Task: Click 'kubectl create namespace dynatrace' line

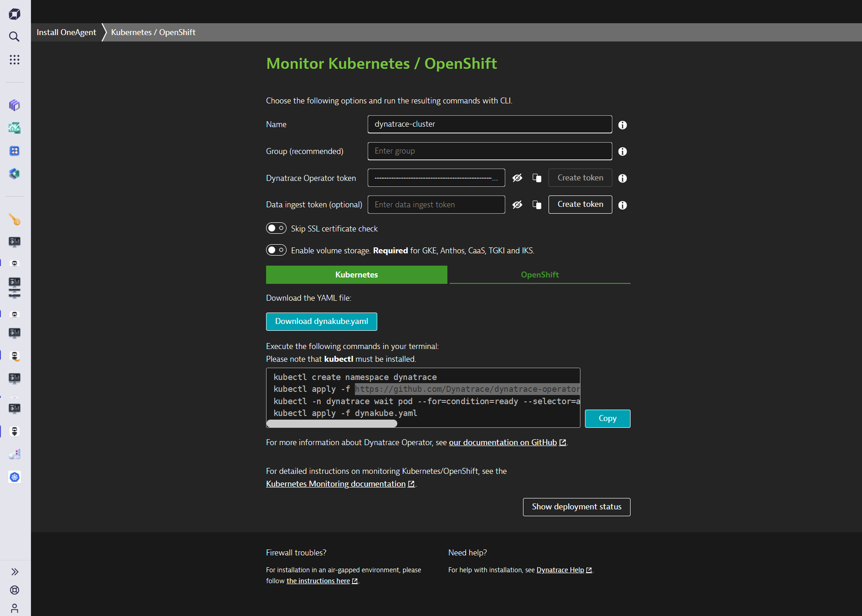Action: [355, 377]
